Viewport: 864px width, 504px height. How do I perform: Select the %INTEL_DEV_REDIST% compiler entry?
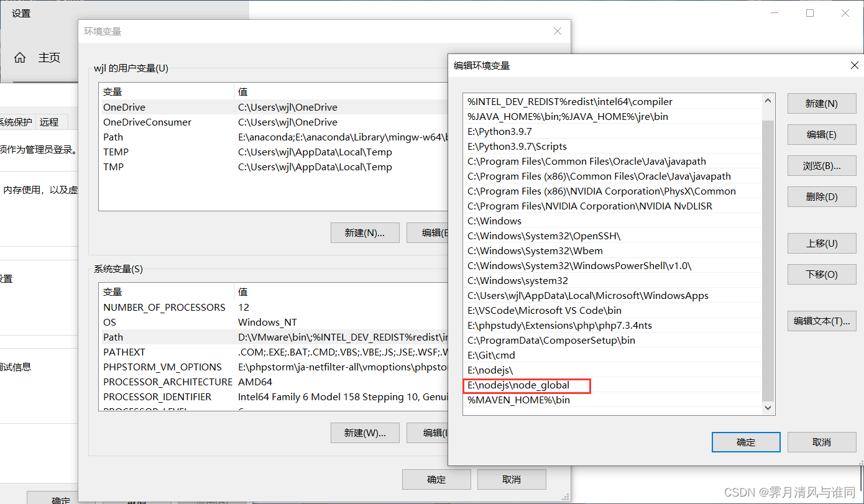613,102
